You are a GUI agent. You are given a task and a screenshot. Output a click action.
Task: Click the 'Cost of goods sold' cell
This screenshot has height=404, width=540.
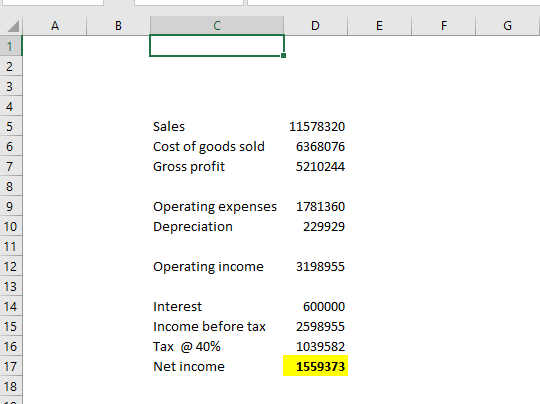pos(217,146)
